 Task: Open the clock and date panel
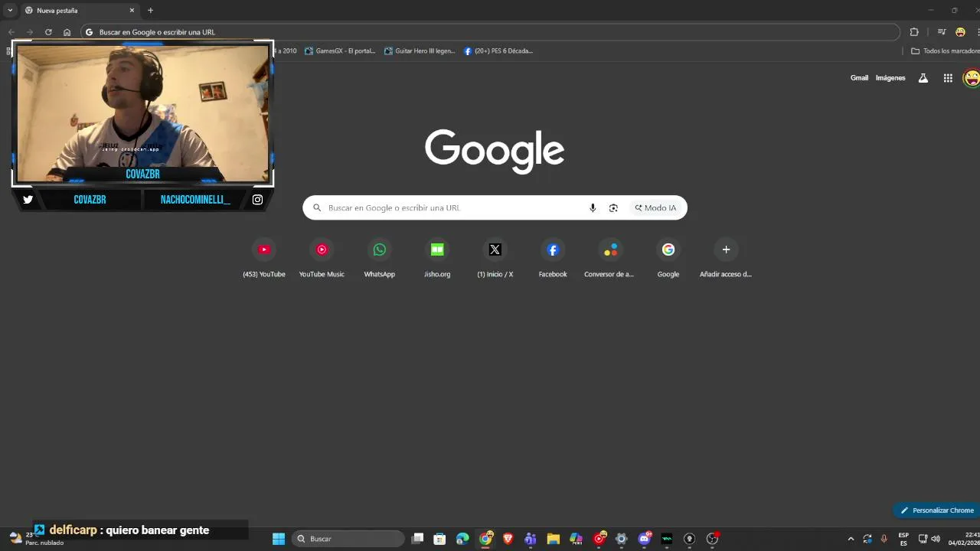coord(964,539)
